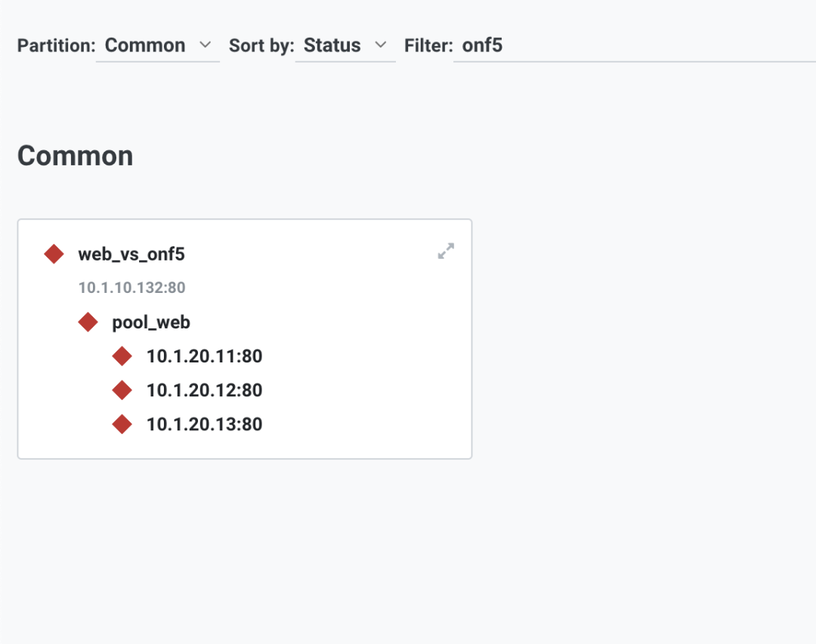
Task: Select pool member 10.1.20.12:80
Action: click(204, 390)
